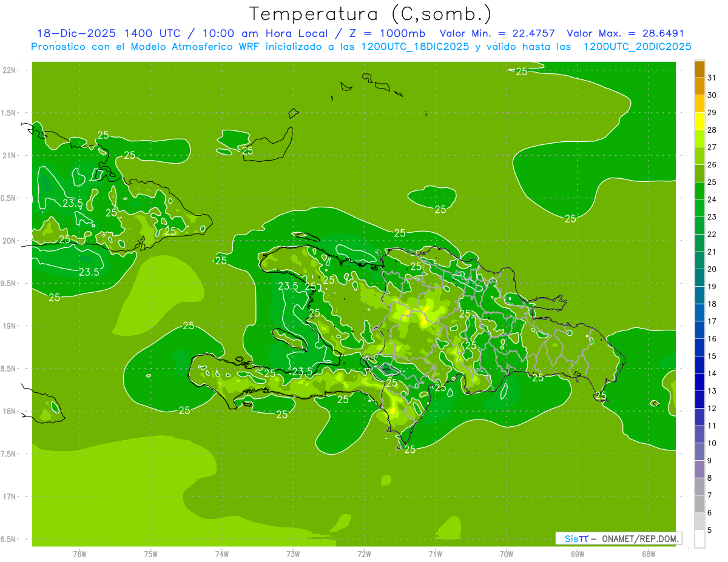The image size is (728, 562).
Task: Click the legend value 15 label
Action: [x=712, y=356]
